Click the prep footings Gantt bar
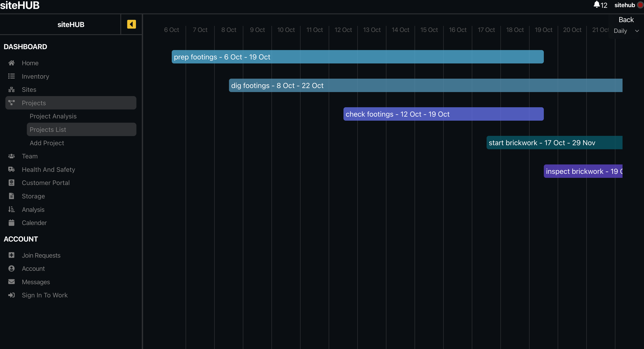 click(357, 56)
